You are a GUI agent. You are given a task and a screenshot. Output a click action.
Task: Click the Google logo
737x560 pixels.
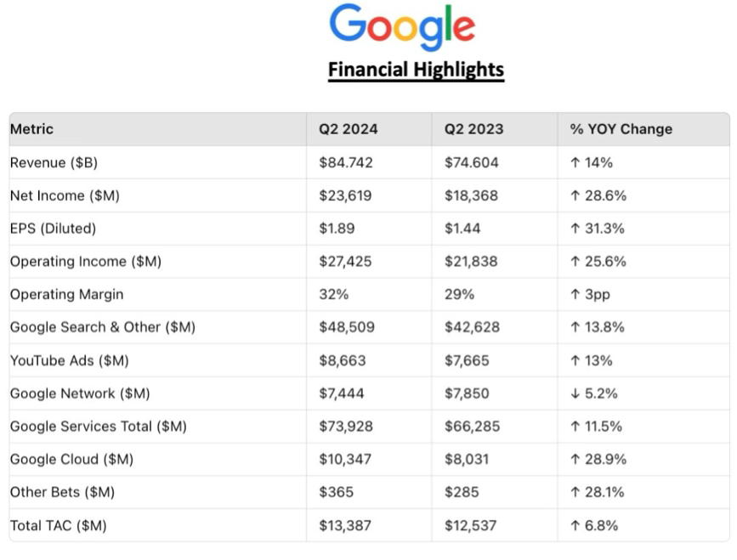point(401,26)
